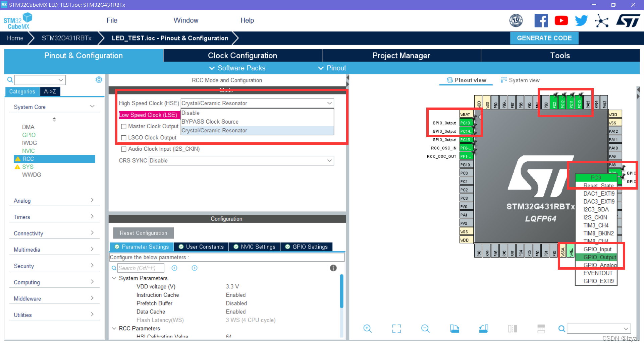This screenshot has height=345, width=644.
Task: Go to Home breadcrumb
Action: click(15, 38)
